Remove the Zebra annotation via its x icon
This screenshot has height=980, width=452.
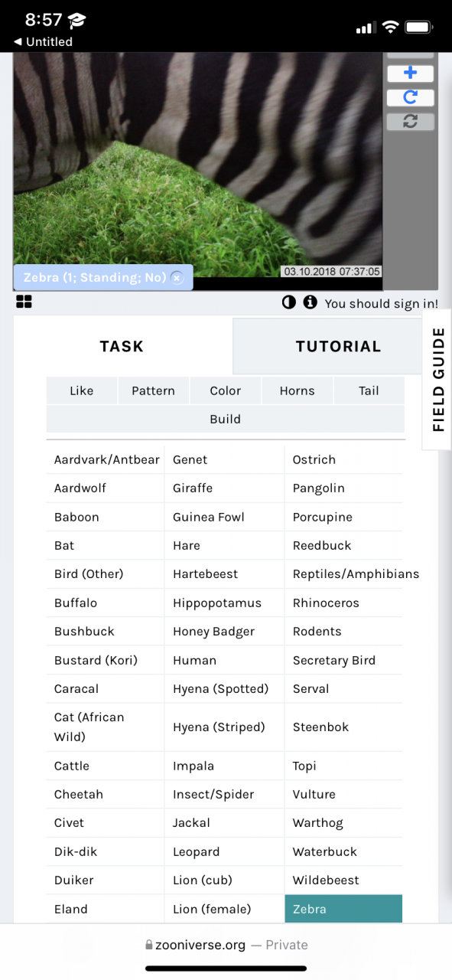[177, 278]
